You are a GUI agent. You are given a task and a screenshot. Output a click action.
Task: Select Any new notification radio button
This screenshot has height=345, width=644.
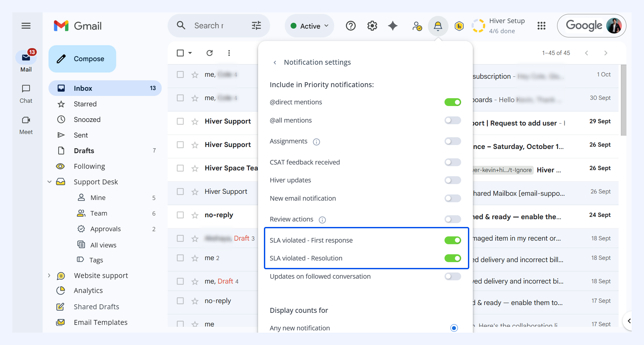click(x=454, y=328)
